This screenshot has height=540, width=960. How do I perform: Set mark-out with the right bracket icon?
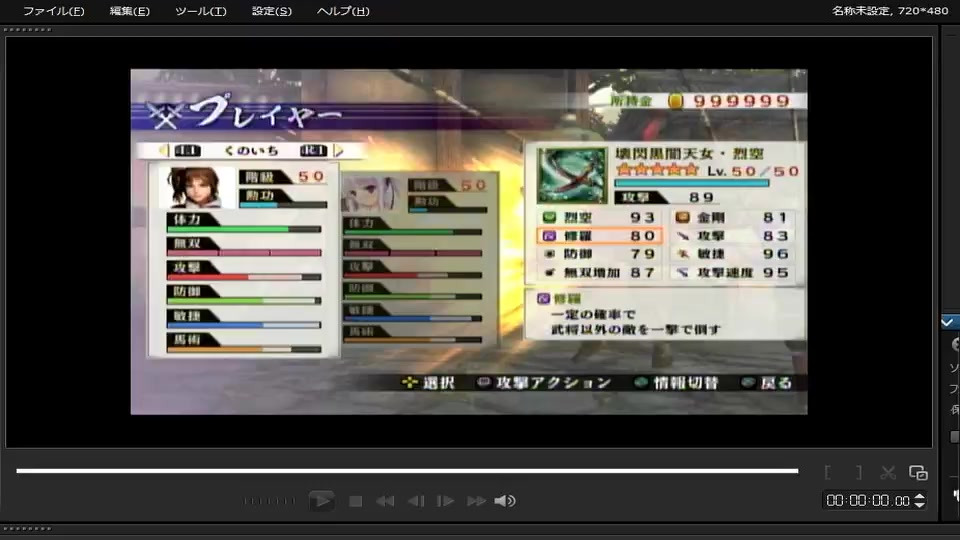coord(859,472)
